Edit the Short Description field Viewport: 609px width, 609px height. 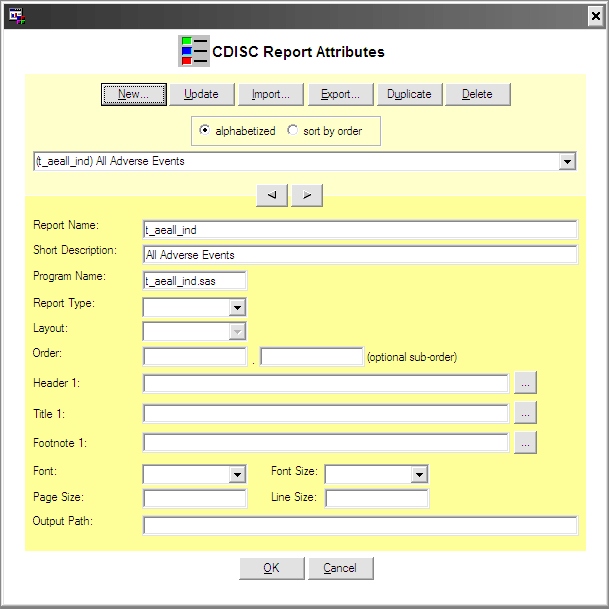click(360, 254)
